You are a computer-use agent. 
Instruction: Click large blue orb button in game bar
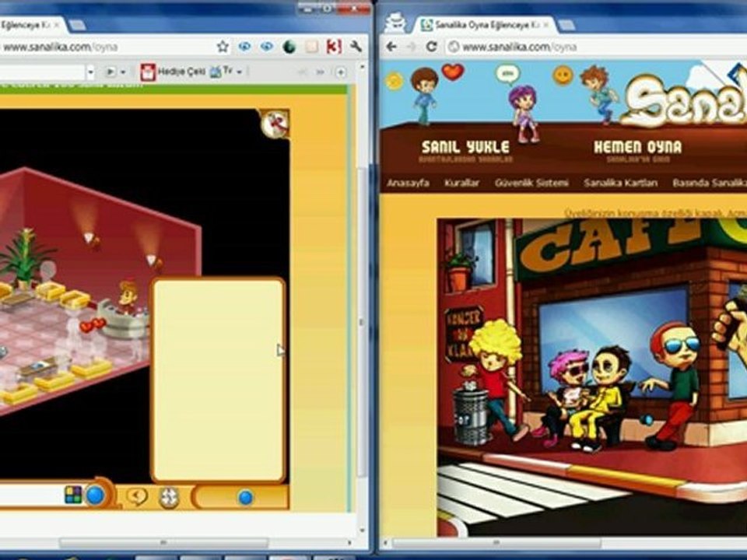[95, 495]
